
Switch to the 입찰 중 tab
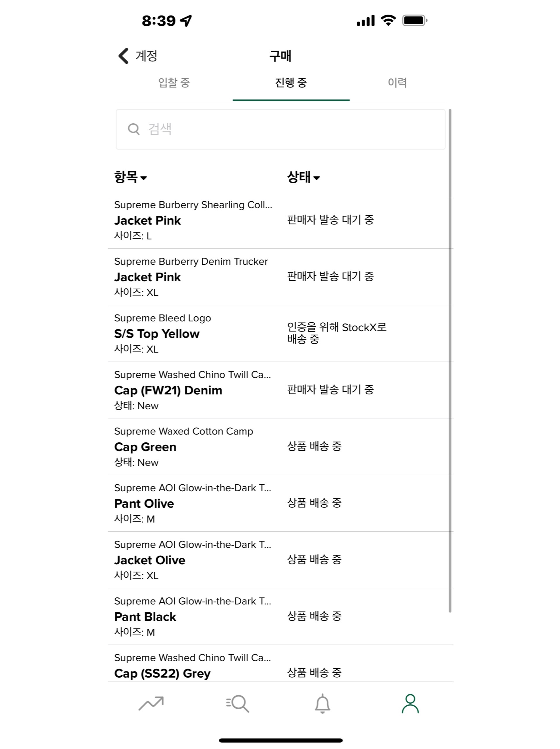point(174,83)
